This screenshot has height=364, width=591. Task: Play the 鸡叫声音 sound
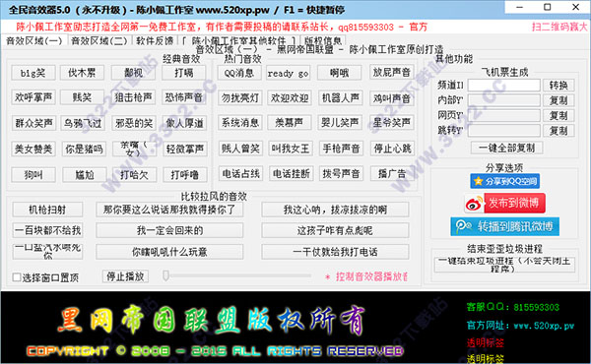point(392,97)
